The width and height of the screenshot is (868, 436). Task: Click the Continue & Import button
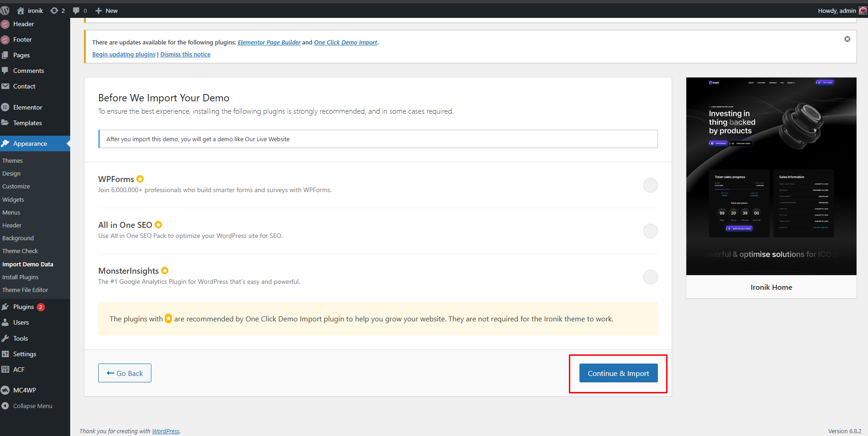[618, 373]
